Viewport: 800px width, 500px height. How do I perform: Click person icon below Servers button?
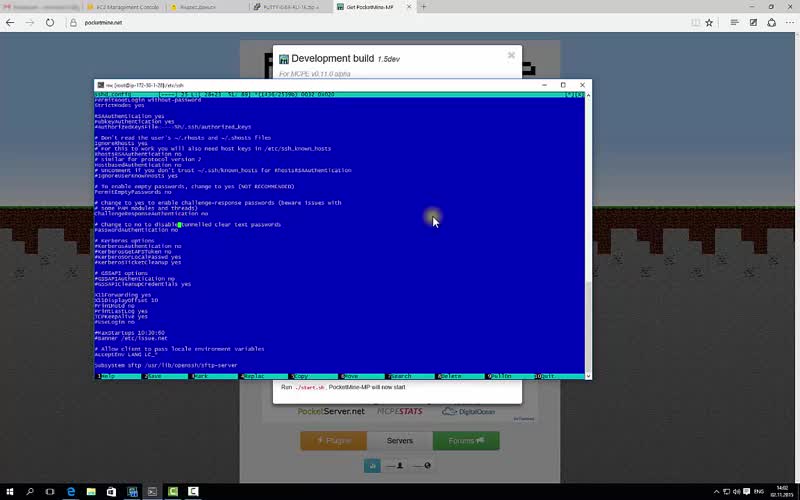(400, 465)
